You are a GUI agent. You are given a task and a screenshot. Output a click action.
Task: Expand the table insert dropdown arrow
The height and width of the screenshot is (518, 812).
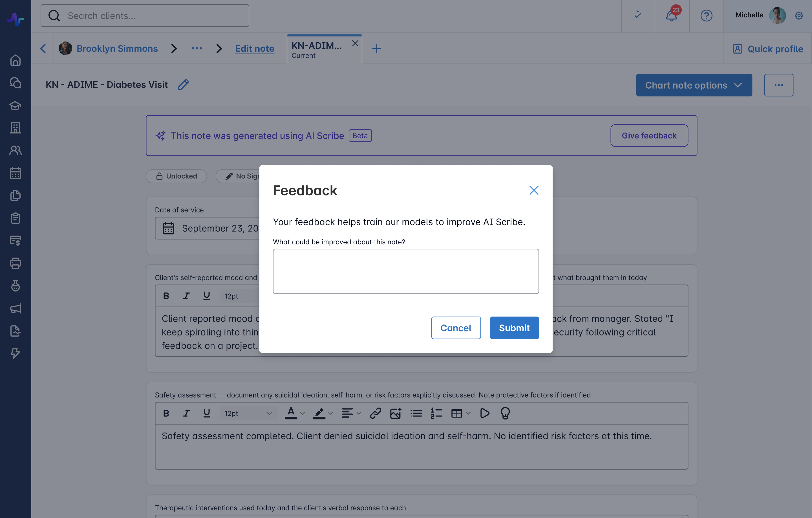[x=468, y=413]
